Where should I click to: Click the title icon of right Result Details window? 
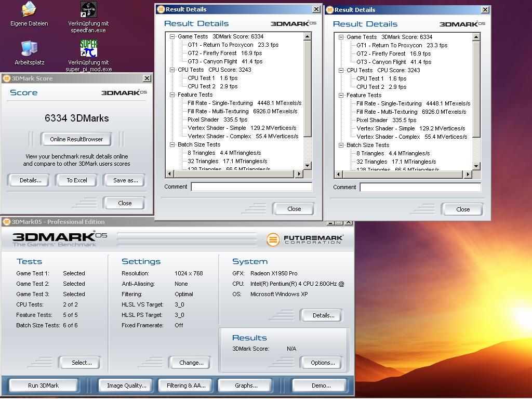coord(329,10)
